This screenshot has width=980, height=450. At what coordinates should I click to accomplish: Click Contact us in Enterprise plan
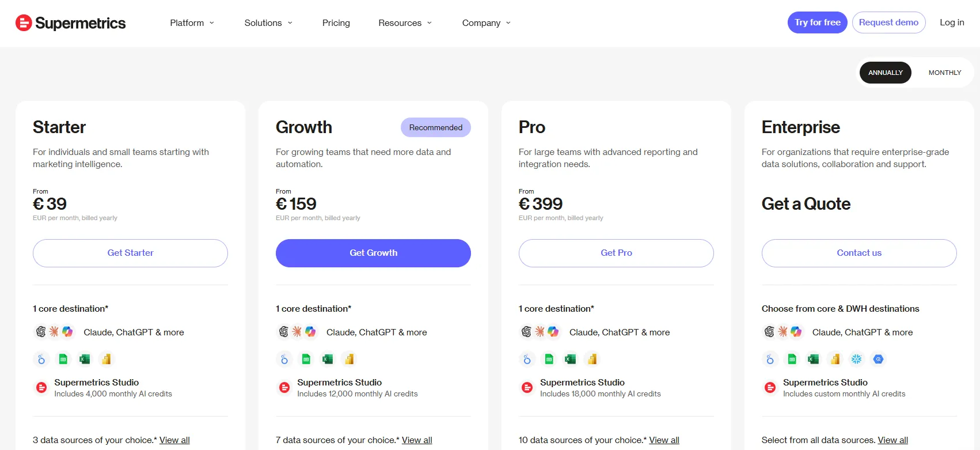(x=859, y=253)
